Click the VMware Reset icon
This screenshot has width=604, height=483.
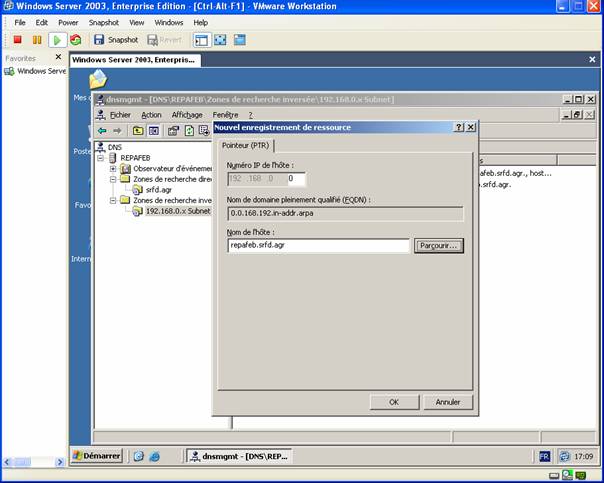[x=76, y=40]
